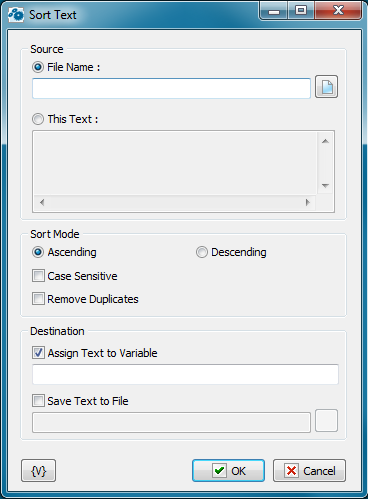Screen dimensions: 368x499
Task: Select the This Text radio button
Action: point(38,119)
